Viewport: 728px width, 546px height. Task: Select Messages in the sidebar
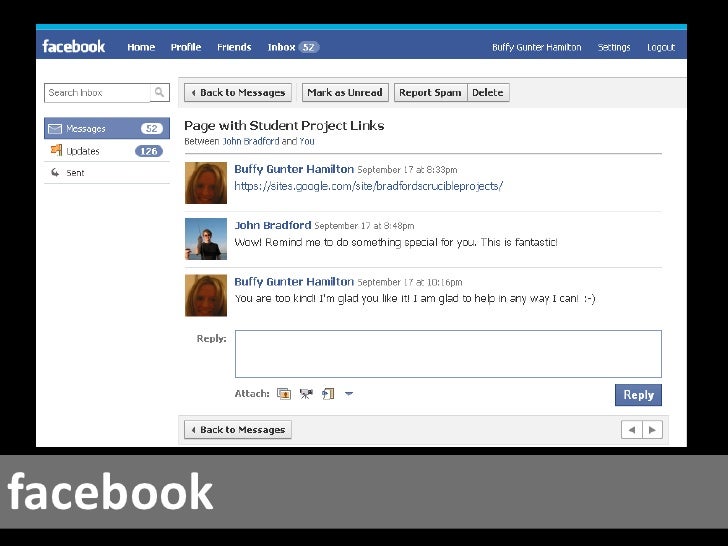point(107,129)
